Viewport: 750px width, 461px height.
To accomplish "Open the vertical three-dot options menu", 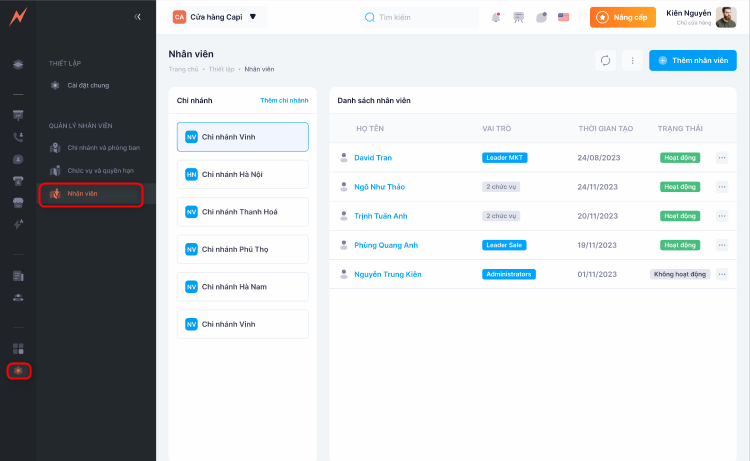I will 632,60.
